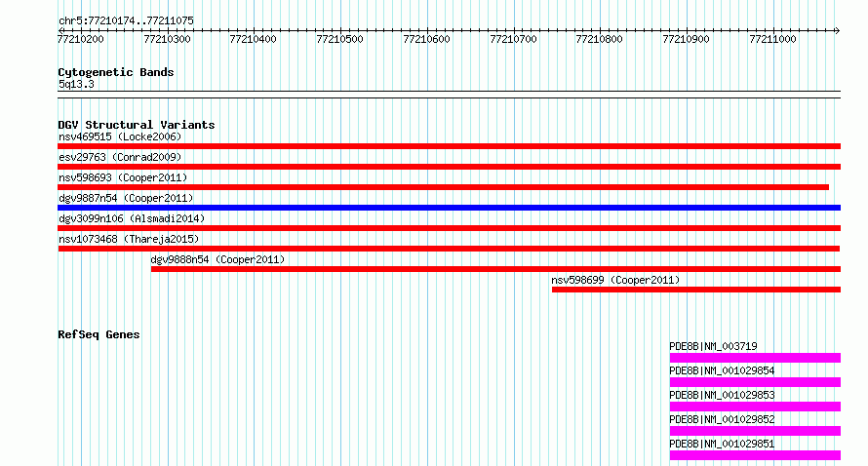Click the PDE8B|NM_001029852 gene label
The height and width of the screenshot is (466, 868).
(x=722, y=419)
